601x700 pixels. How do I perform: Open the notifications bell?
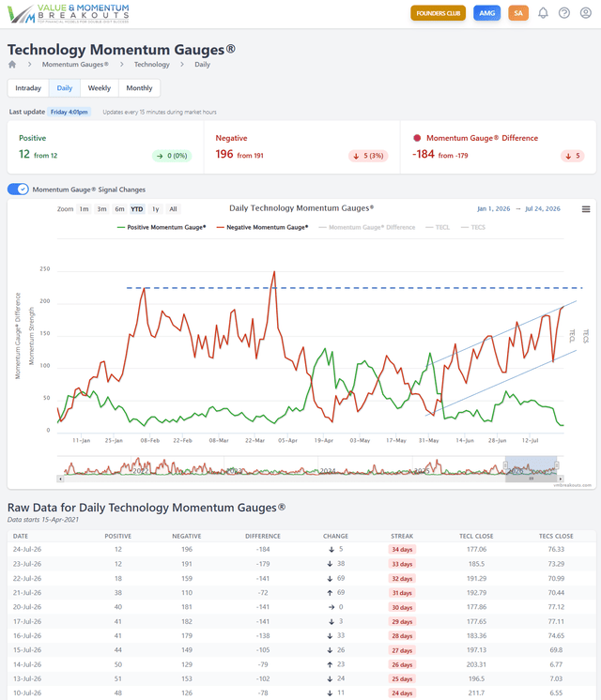pos(543,13)
